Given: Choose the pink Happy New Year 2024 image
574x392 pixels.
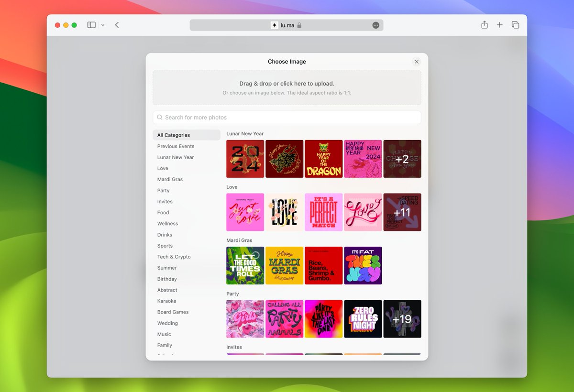Looking at the screenshot, I should tap(363, 159).
